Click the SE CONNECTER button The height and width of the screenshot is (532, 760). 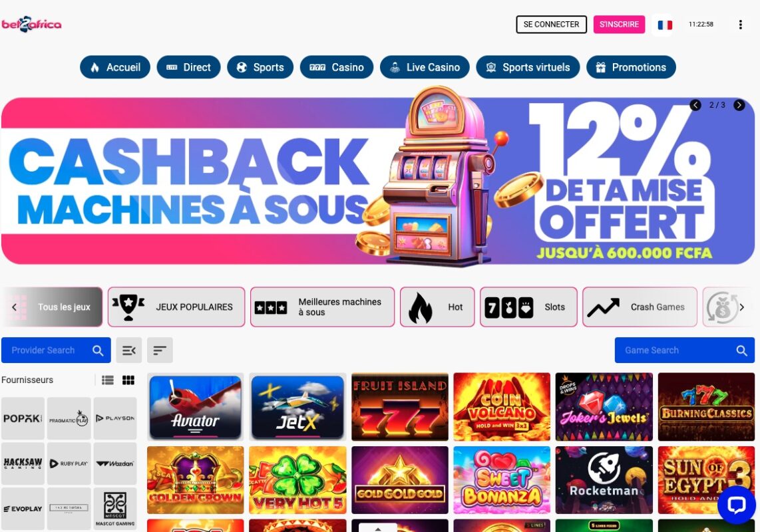[x=552, y=24]
